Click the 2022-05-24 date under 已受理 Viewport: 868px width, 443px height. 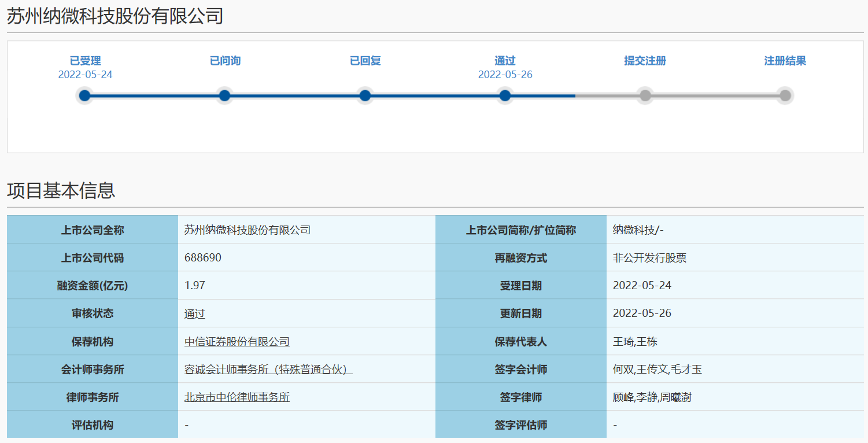pyautogui.click(x=85, y=75)
